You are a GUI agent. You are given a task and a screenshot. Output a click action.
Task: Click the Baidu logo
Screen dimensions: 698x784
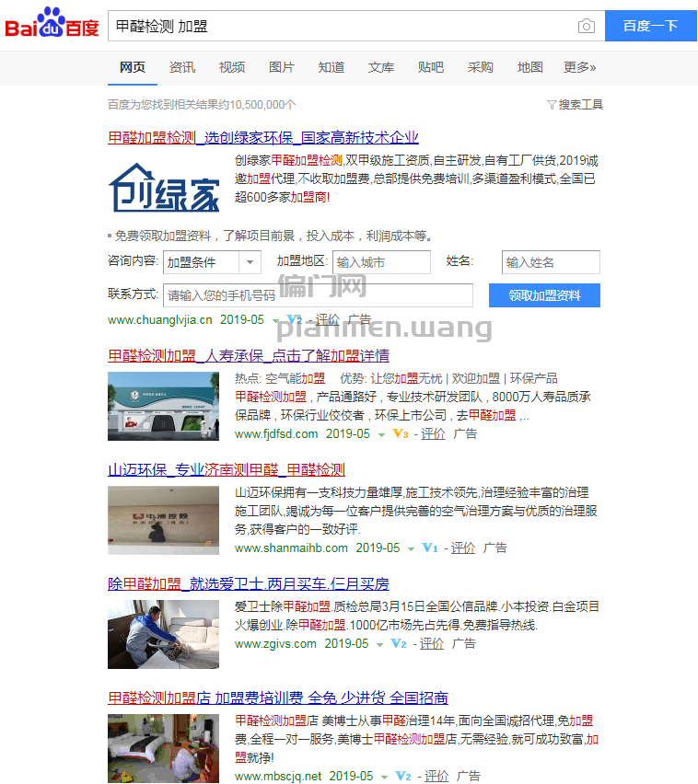(52, 23)
